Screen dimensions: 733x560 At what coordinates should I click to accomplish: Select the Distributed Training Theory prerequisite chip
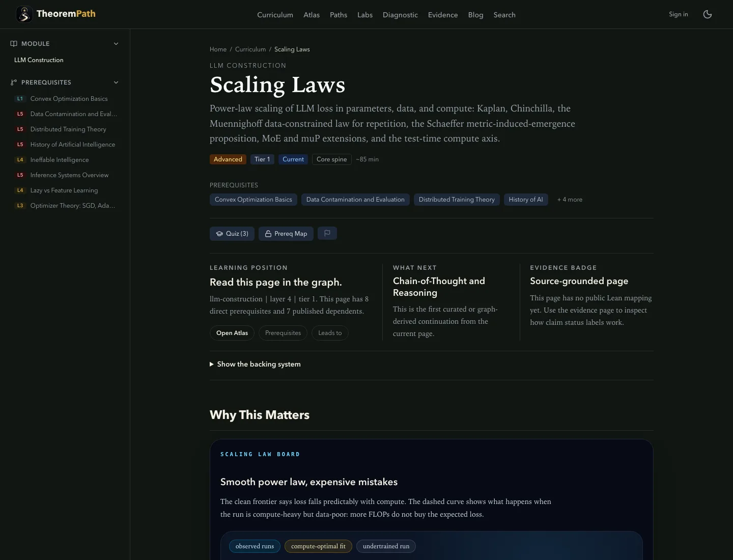tap(457, 200)
